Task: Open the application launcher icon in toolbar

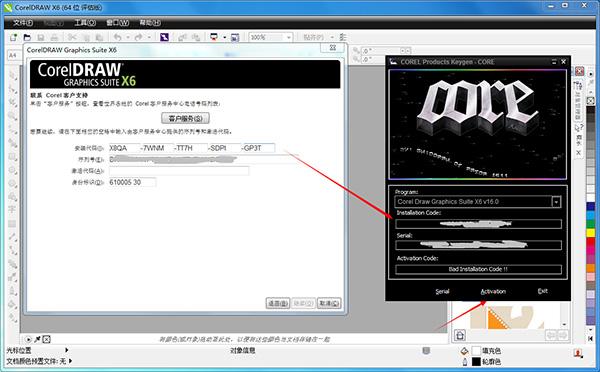Action: 214,37
